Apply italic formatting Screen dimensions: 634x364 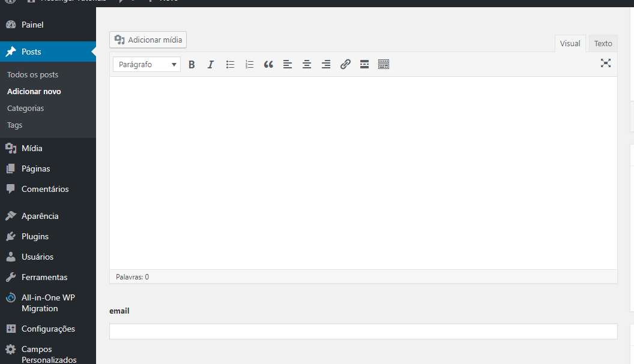pos(211,64)
